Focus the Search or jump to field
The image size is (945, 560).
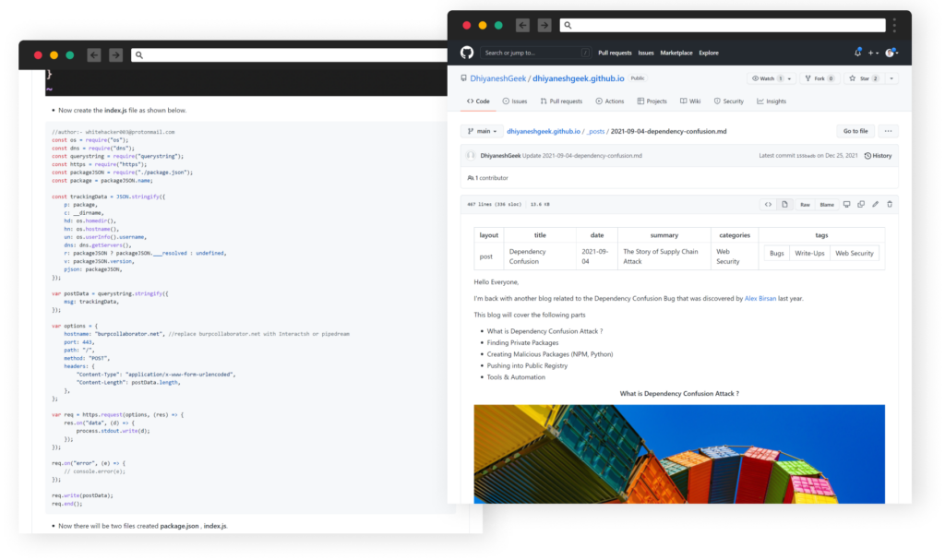pos(534,53)
